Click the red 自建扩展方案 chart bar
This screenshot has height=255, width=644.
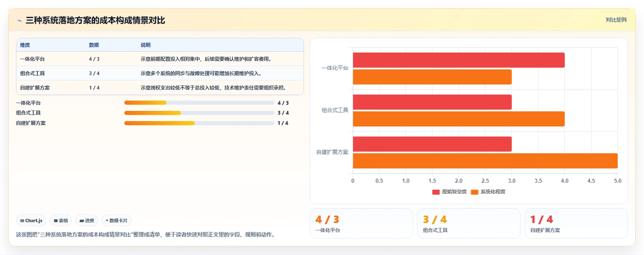click(x=432, y=144)
